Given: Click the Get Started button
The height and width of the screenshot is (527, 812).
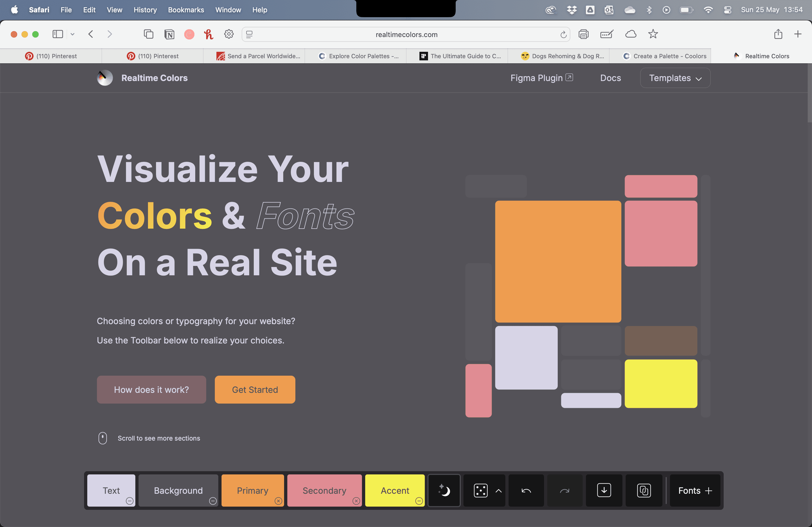Looking at the screenshot, I should pyautogui.click(x=255, y=390).
